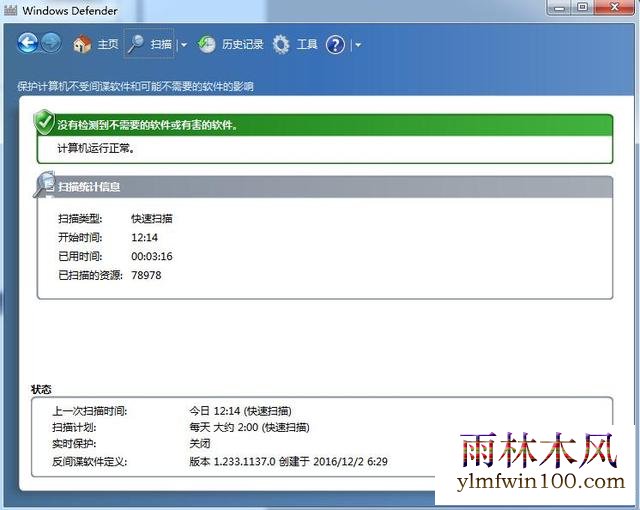Image resolution: width=640 pixels, height=510 pixels.
Task: Select the elapsed time 00:03:16
Action: click(x=152, y=256)
